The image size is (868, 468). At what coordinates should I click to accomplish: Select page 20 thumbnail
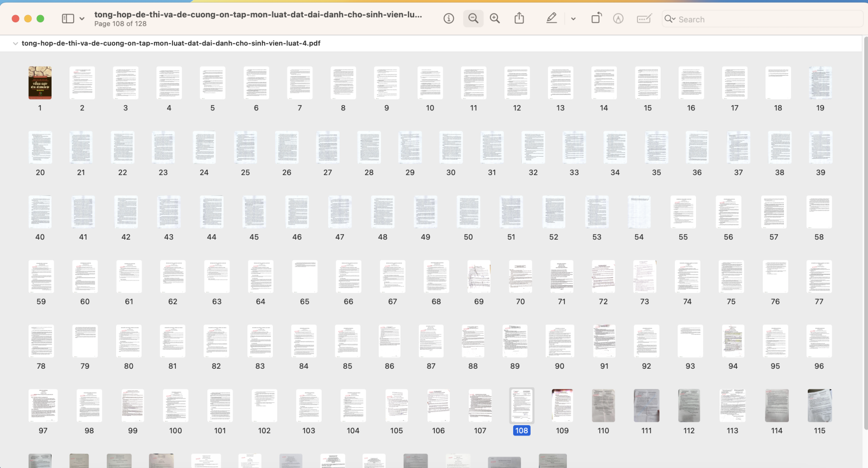(40, 147)
